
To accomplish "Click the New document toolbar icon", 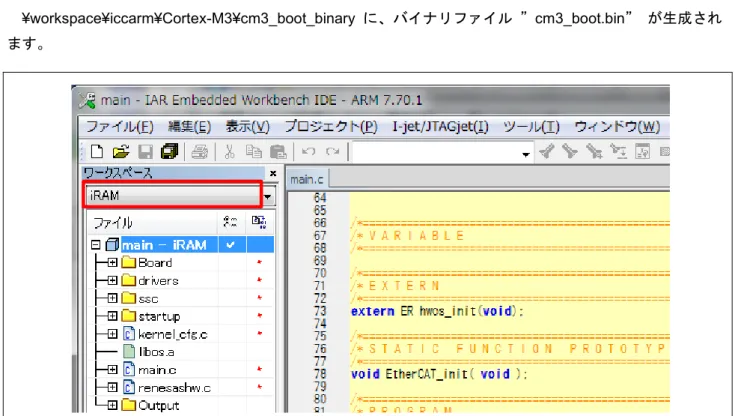I will click(97, 151).
